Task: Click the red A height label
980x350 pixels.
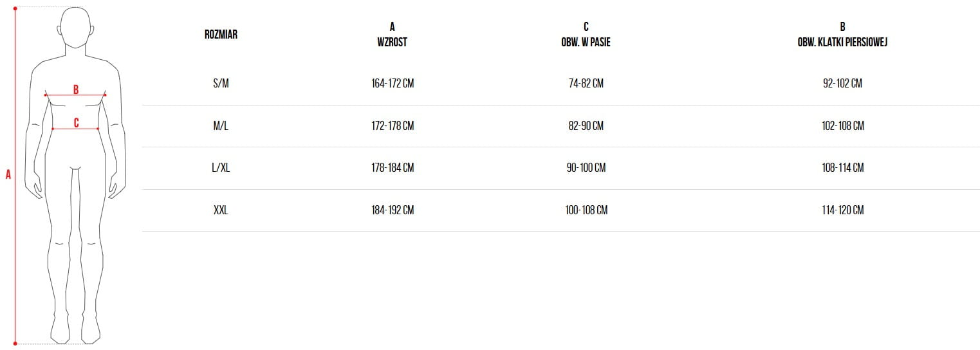Action: coord(8,174)
